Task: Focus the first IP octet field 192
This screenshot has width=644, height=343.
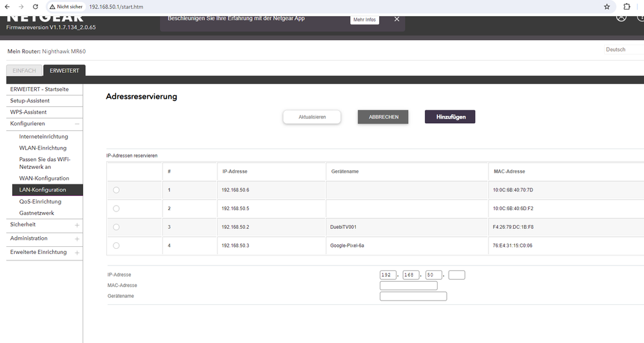Action: (x=388, y=275)
